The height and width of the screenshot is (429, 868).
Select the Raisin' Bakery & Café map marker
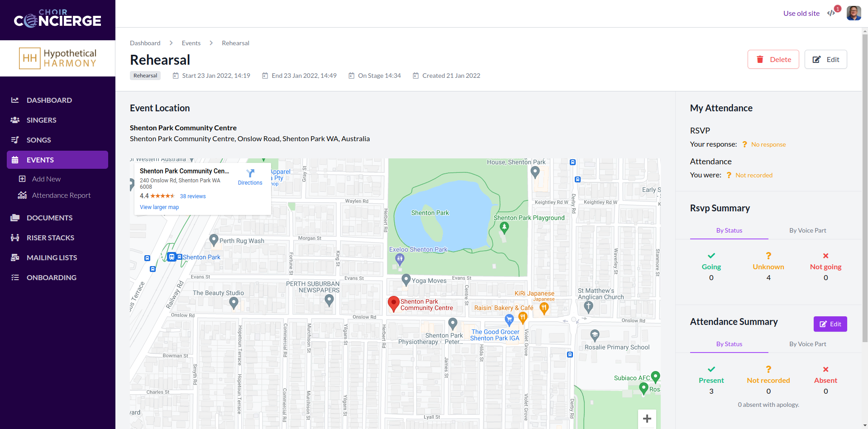click(x=544, y=308)
